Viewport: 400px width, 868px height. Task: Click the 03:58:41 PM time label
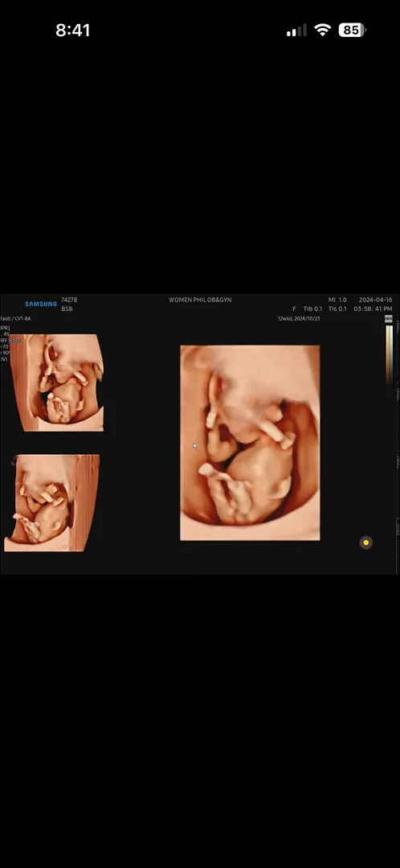coord(373,309)
